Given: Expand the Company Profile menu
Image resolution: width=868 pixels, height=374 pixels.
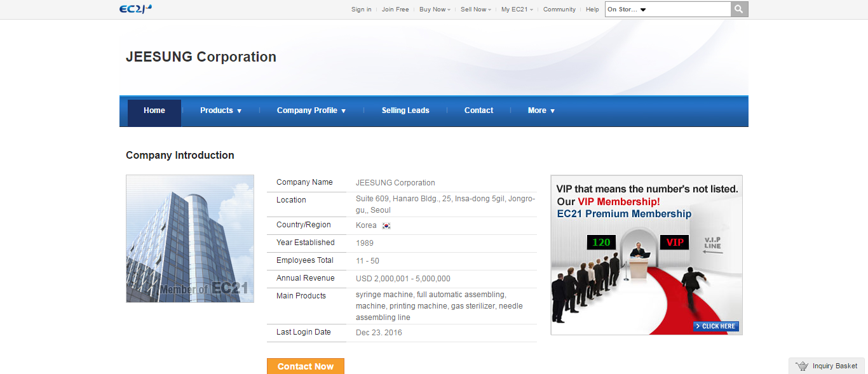Looking at the screenshot, I should point(311,110).
